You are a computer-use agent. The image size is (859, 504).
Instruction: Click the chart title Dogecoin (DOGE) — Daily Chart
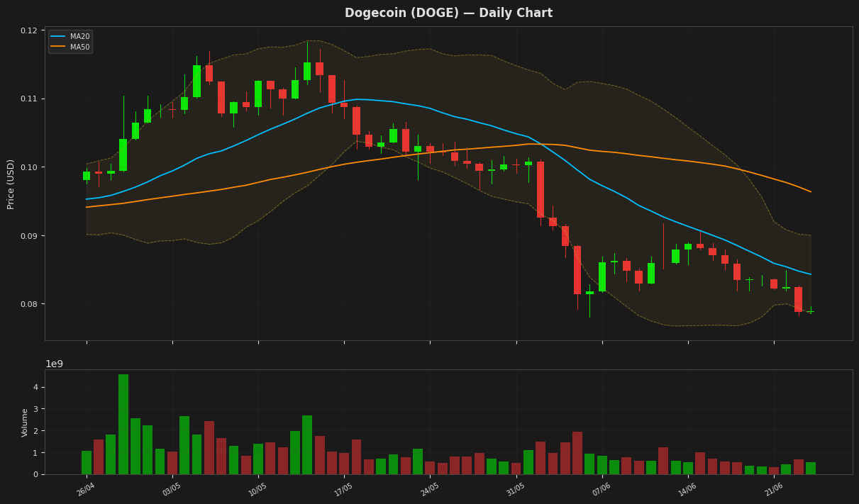(x=448, y=13)
